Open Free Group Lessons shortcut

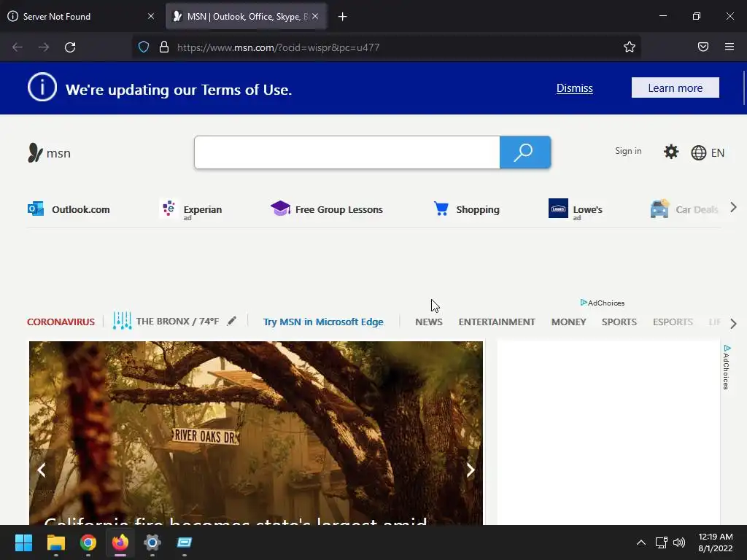(x=327, y=209)
